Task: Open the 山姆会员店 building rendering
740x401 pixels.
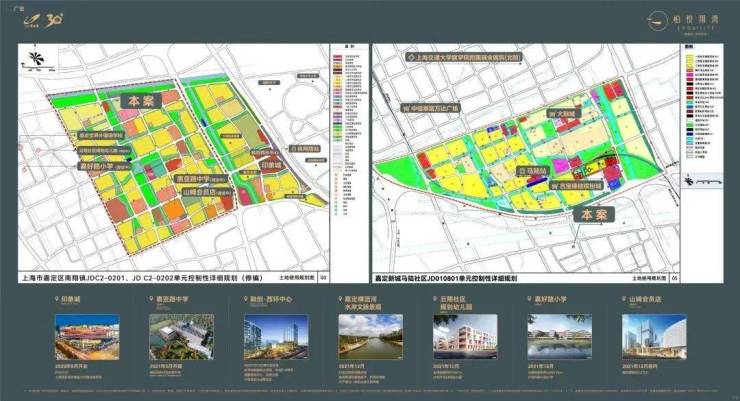Action: click(654, 337)
